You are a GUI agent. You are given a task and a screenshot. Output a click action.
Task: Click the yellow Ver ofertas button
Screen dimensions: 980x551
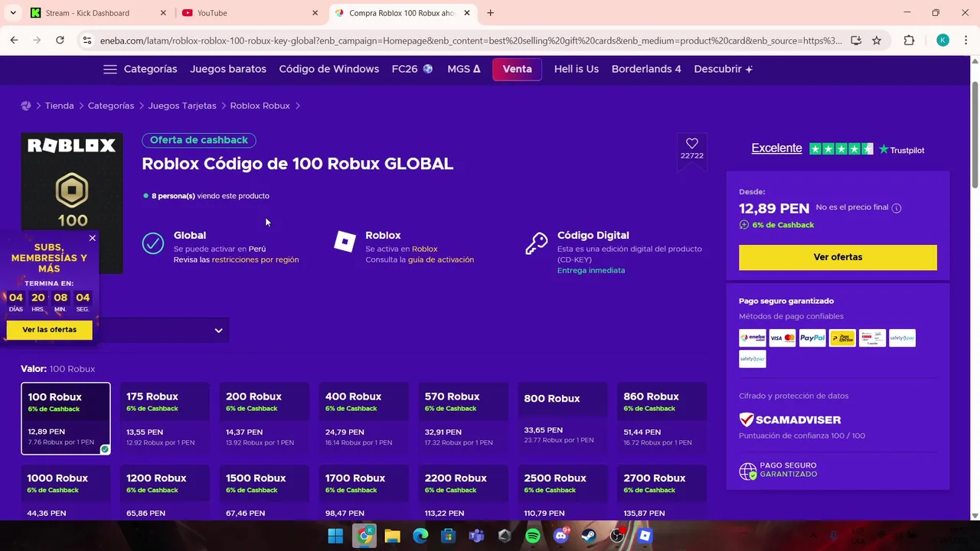click(838, 257)
